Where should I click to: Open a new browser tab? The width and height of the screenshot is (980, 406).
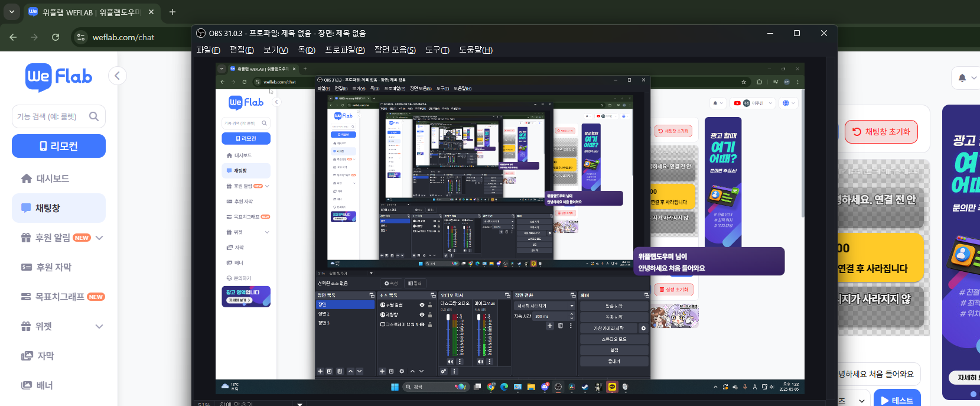tap(172, 12)
